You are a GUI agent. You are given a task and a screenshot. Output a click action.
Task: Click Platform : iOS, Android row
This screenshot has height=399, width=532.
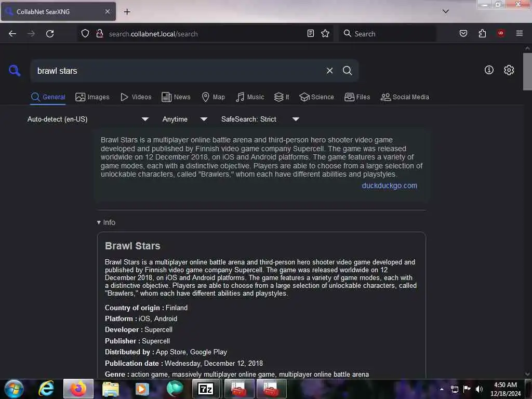141,318
